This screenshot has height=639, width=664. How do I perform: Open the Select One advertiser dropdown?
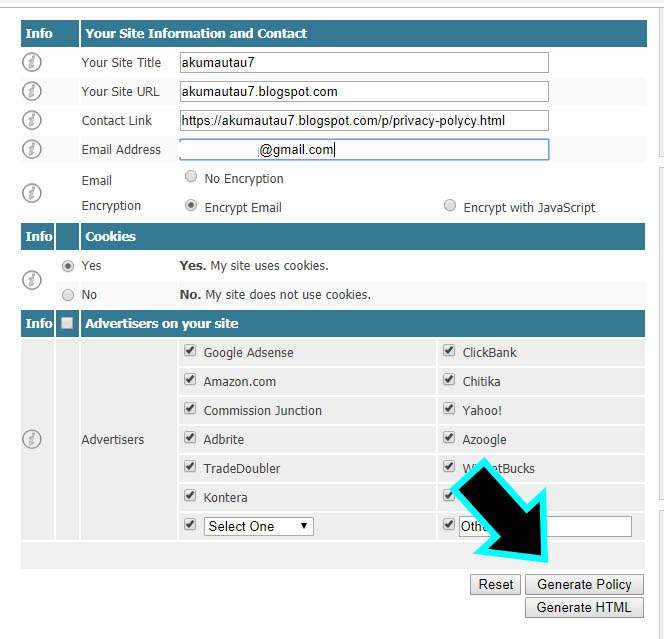[x=259, y=526]
